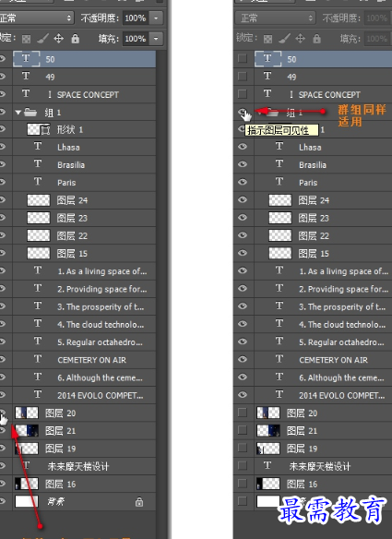392x539 pixels.
Task: Select 图层 24 thumbnail in left panel
Action: [39, 200]
